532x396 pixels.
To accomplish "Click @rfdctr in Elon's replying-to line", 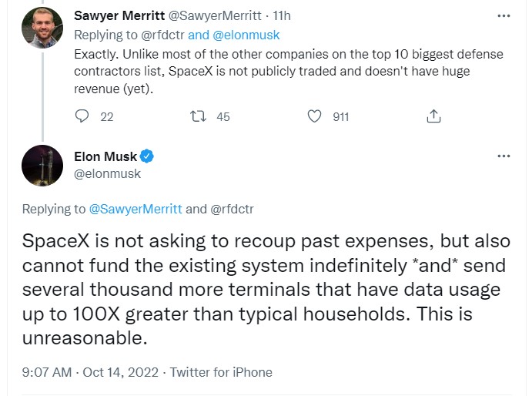I will 233,209.
